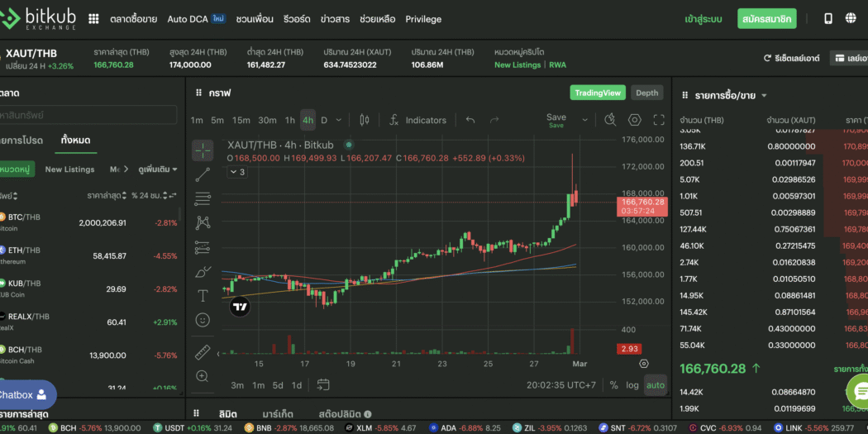Enter fullscreen chart mode
The width and height of the screenshot is (868, 434).
tap(659, 120)
